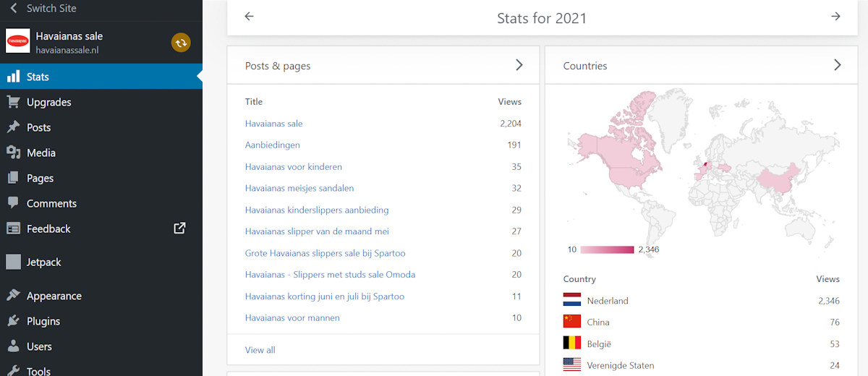Click the Havaianas site logo icon
Screen dimensions: 868x376
[x=18, y=41]
